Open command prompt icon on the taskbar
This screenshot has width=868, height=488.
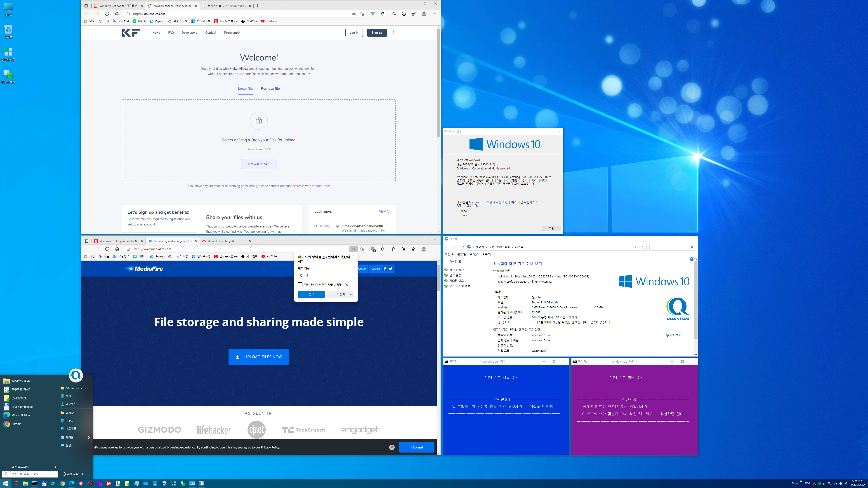[34, 483]
